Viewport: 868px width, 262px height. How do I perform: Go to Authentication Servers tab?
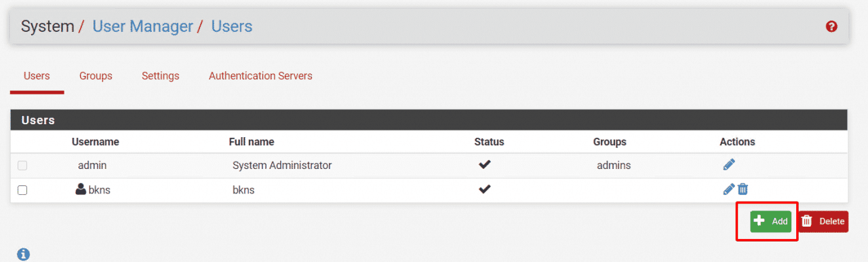click(260, 76)
